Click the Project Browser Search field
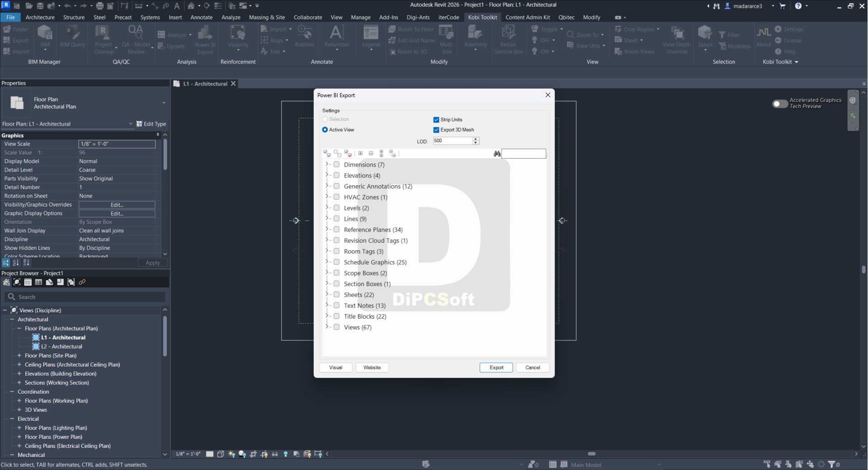 pyautogui.click(x=86, y=297)
